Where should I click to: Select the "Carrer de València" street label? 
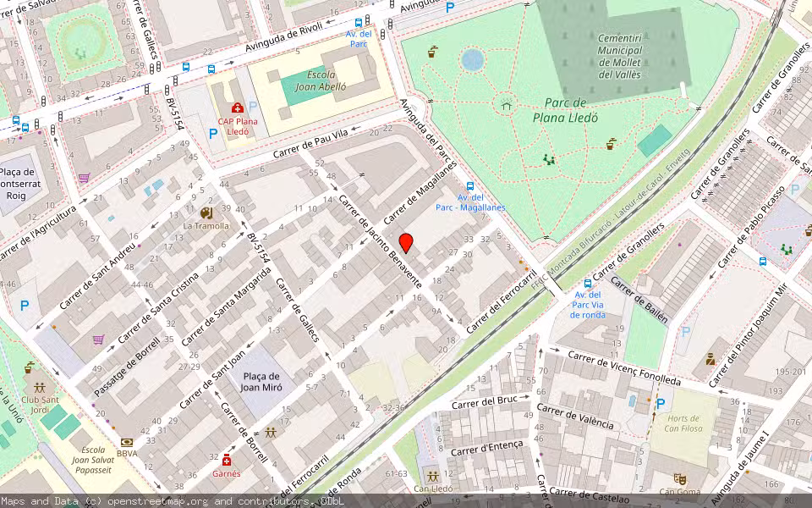[575, 417]
